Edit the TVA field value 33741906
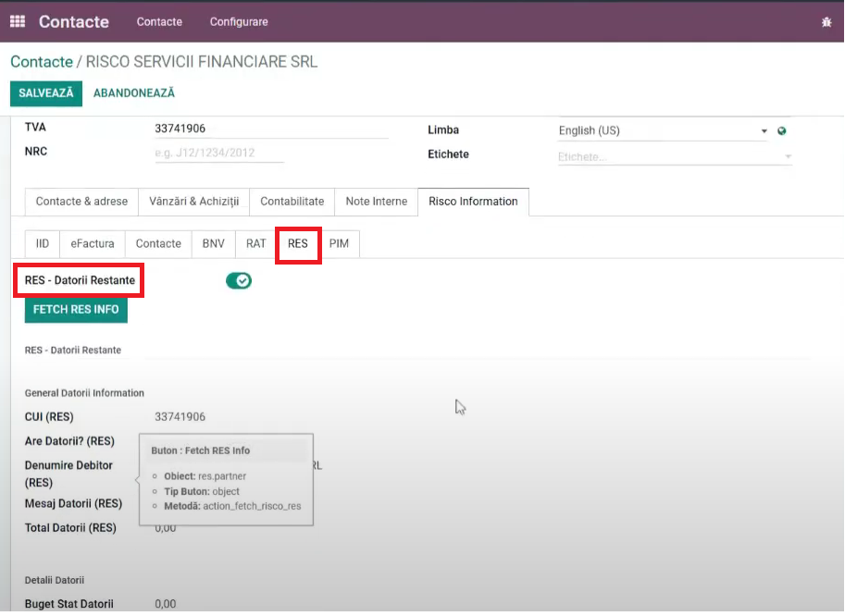Image resolution: width=845 pixels, height=616 pixels. tap(271, 129)
